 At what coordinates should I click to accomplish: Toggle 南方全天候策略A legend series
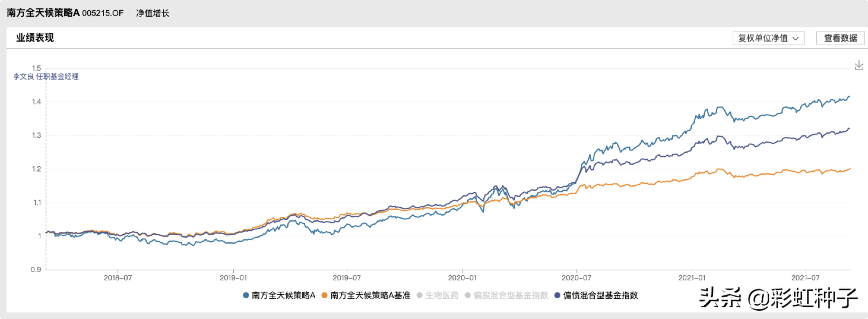coord(283,296)
